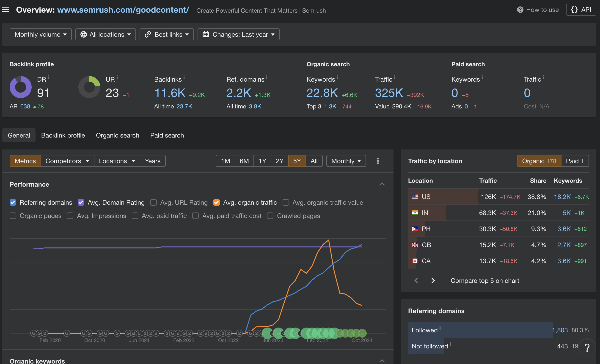Open the All locations dropdown
The image size is (600, 364).
pos(105,34)
